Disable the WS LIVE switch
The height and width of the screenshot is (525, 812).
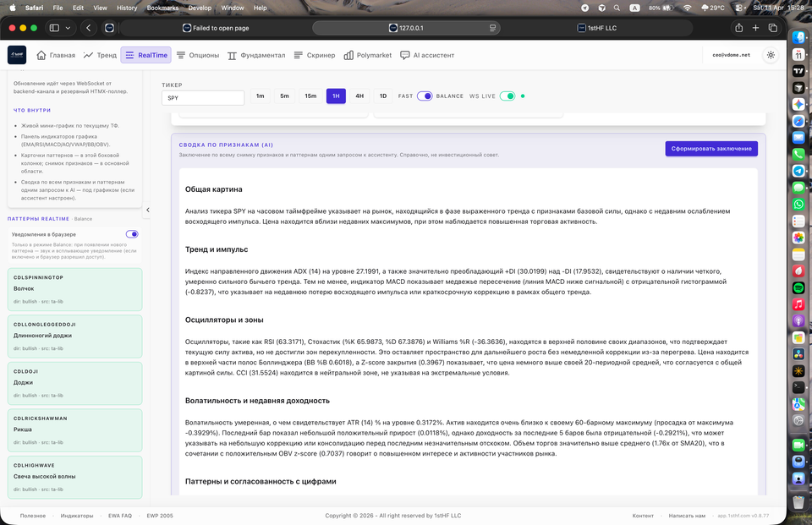(507, 96)
